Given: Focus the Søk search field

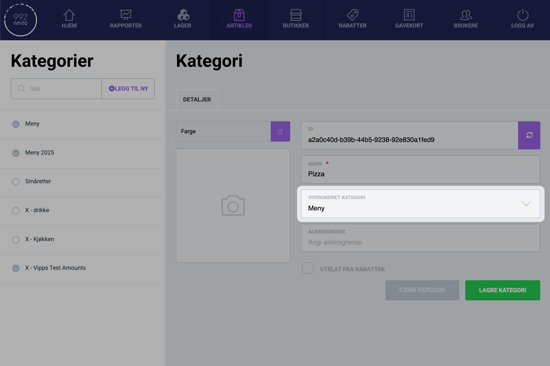Looking at the screenshot, I should click(56, 88).
